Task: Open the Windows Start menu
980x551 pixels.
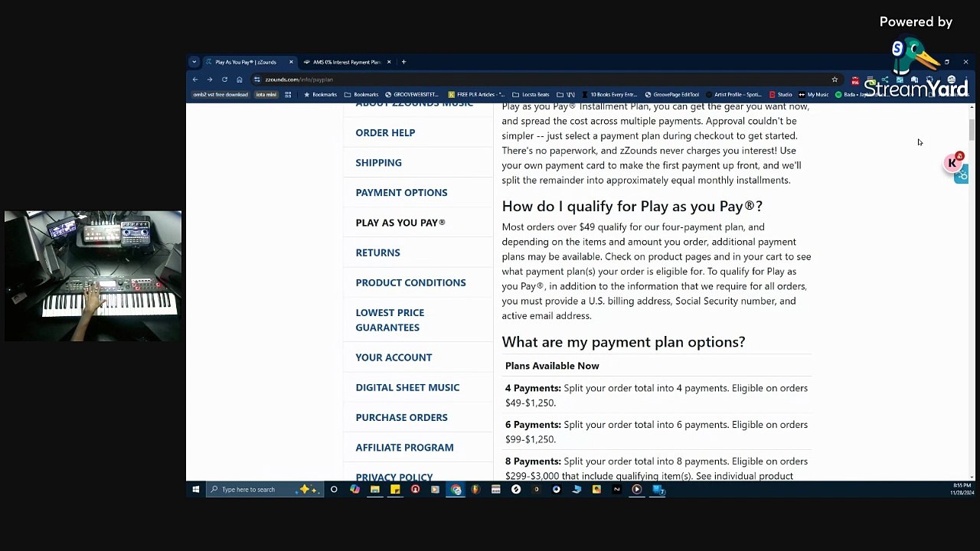Action: pos(196,490)
